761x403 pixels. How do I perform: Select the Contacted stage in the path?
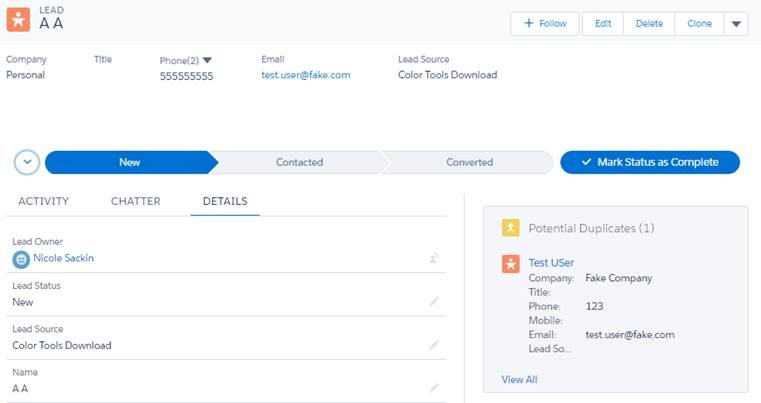[x=299, y=162]
